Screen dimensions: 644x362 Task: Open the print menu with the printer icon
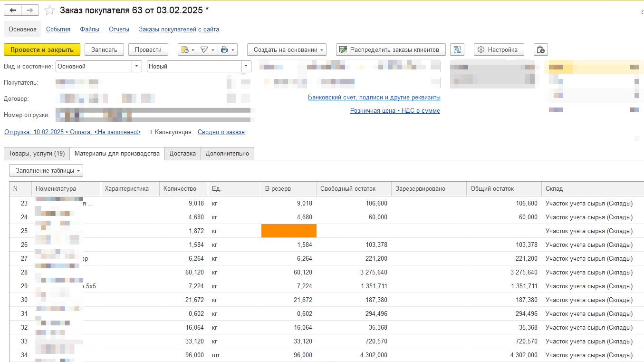(227, 49)
